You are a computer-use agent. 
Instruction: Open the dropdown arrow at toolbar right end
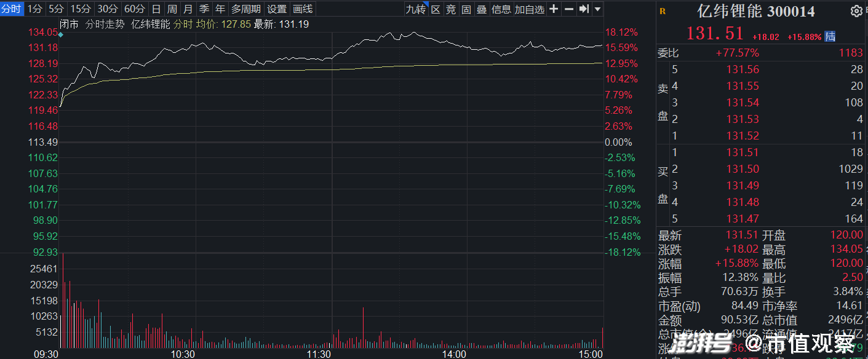point(596,9)
